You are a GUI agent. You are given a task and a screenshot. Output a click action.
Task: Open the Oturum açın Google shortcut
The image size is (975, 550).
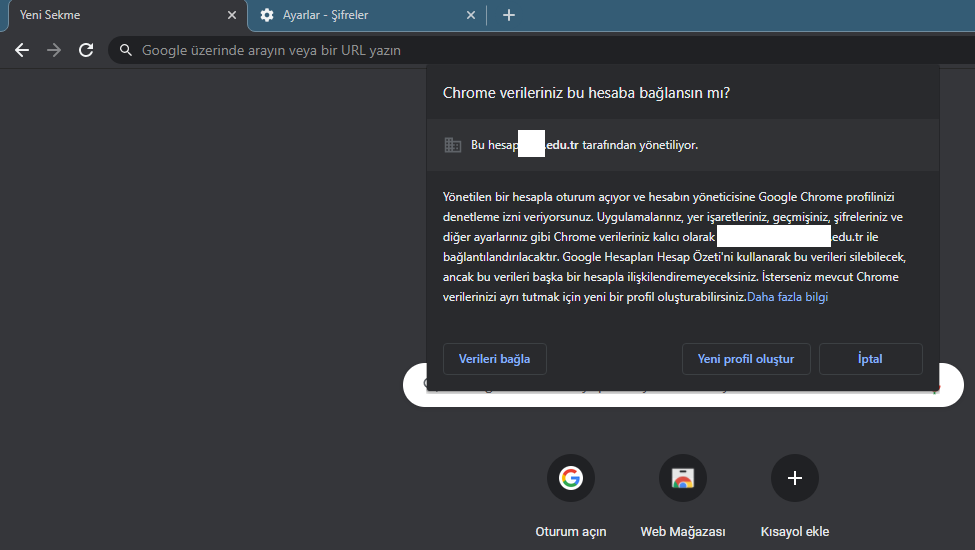click(x=571, y=478)
